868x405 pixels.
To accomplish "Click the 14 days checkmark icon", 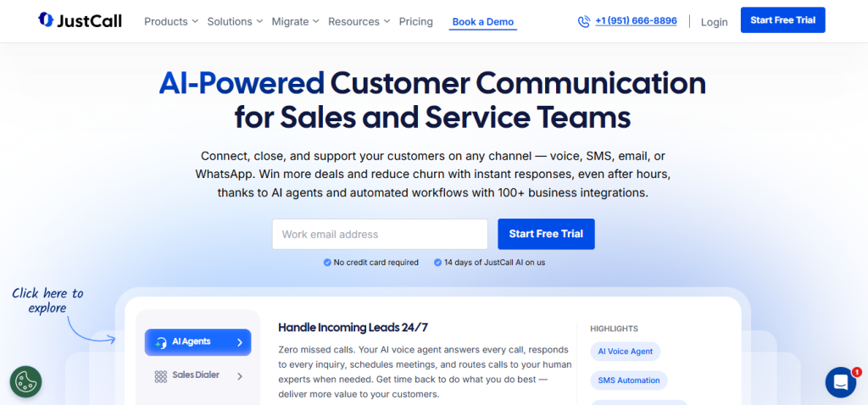I will pyautogui.click(x=437, y=263).
